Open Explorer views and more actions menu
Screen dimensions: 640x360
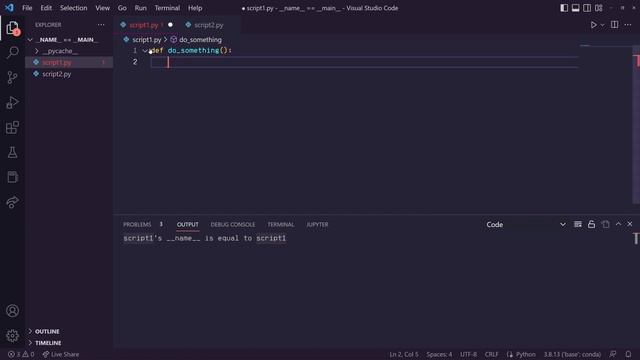point(101,25)
